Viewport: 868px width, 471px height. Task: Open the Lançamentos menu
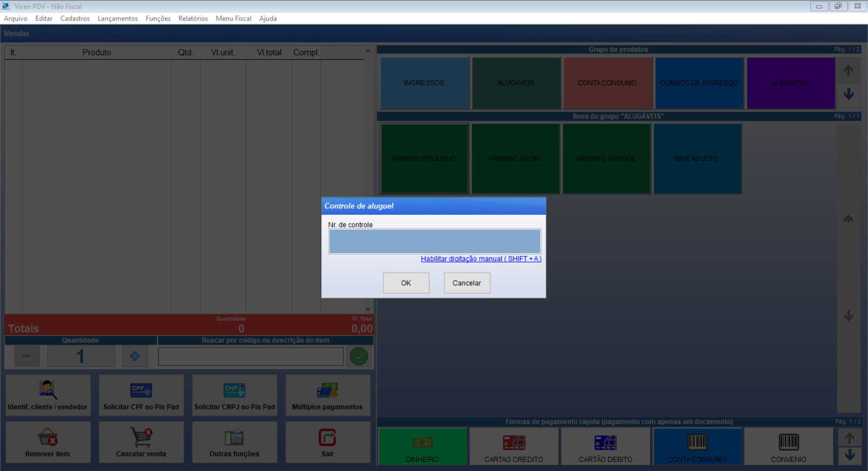[118, 19]
